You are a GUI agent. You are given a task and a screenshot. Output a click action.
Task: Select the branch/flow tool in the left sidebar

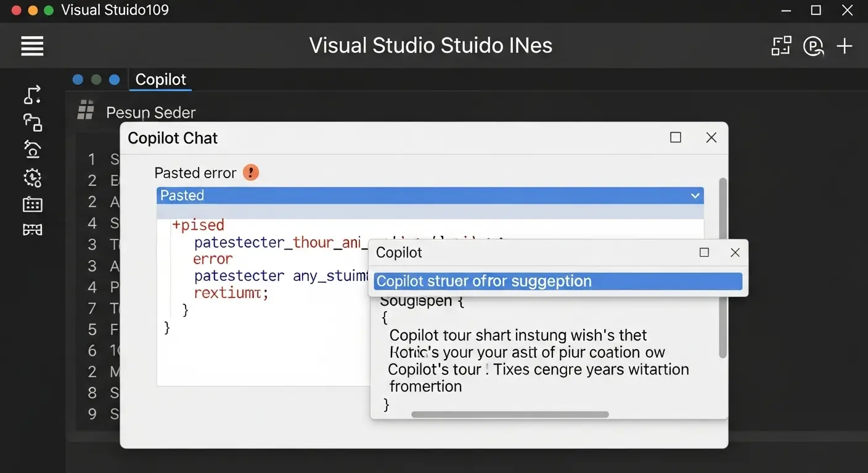coord(31,94)
